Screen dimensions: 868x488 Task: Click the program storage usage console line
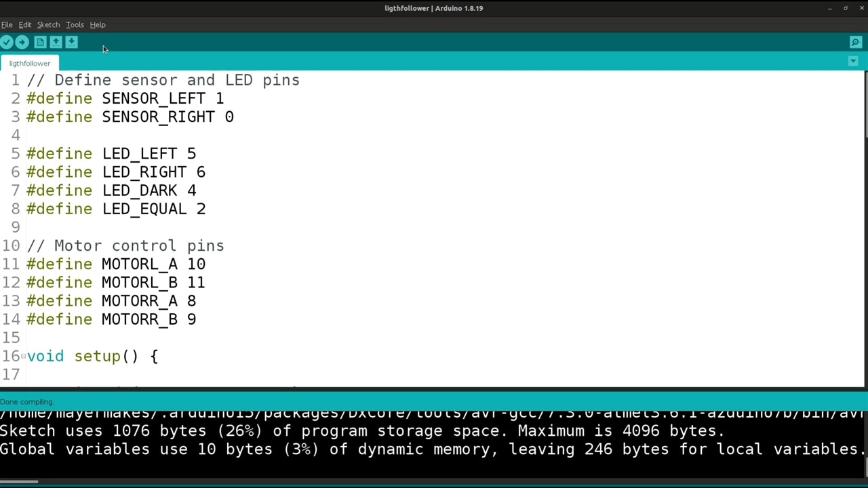(x=362, y=431)
